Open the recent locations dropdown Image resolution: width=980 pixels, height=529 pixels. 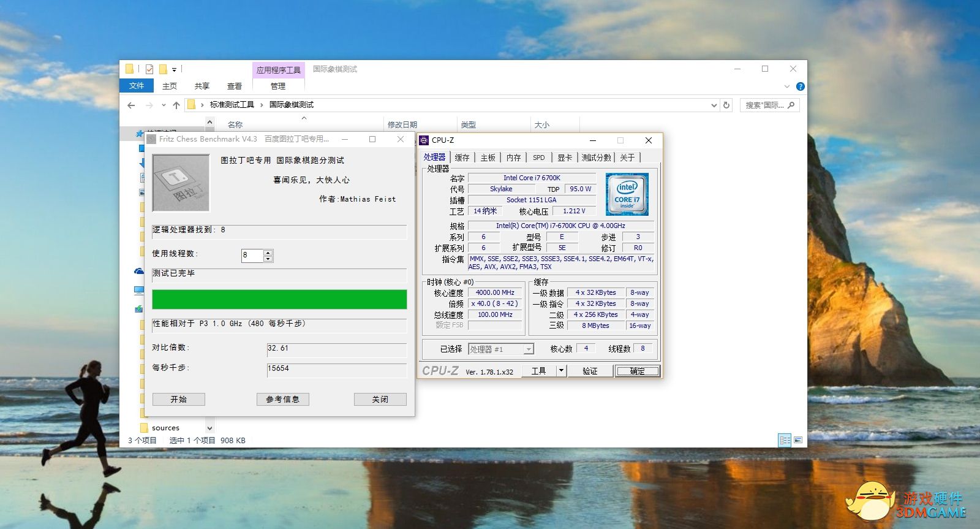164,105
